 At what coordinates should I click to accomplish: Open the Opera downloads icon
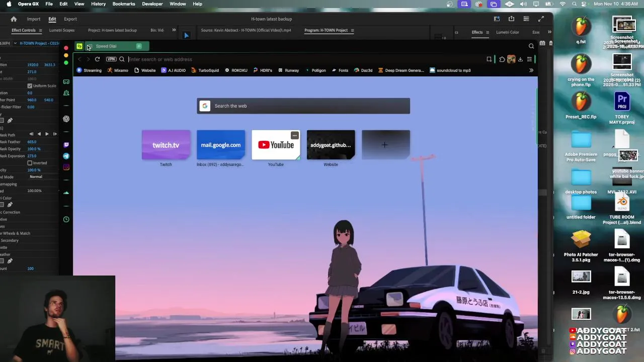pos(520,59)
